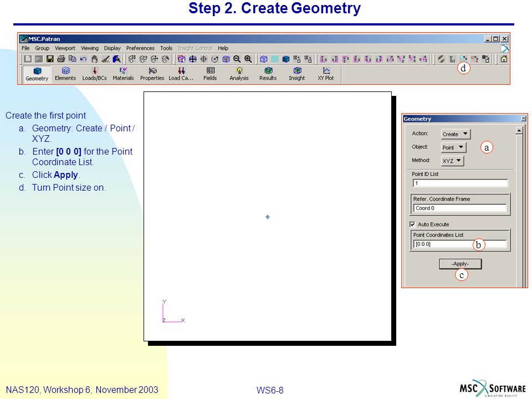This screenshot has height=399, width=532.
Task: Open the Action dropdown set to Create
Action: [x=456, y=134]
